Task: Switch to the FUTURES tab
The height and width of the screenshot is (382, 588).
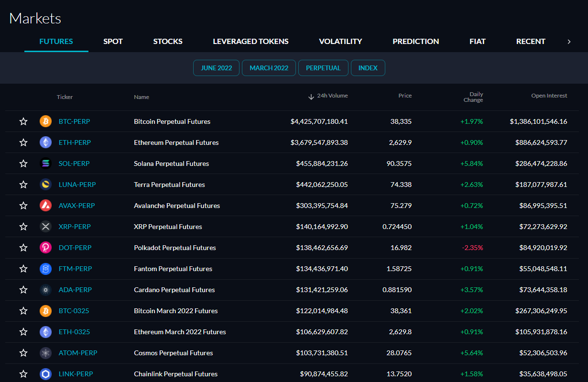Action: [x=56, y=41]
